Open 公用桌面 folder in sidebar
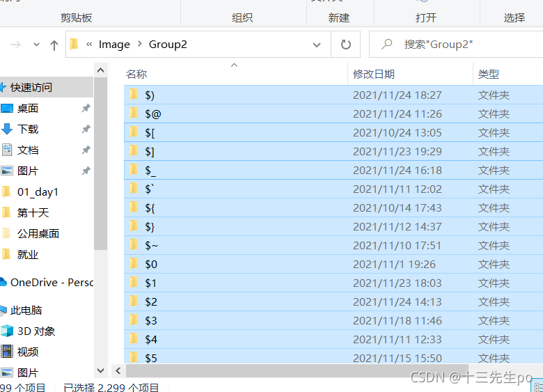This screenshot has height=392, width=543. [38, 233]
